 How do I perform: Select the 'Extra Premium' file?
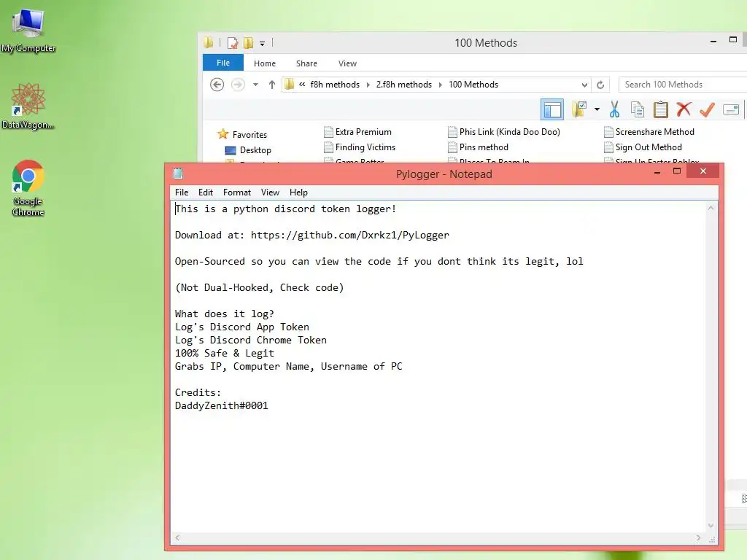pos(357,132)
